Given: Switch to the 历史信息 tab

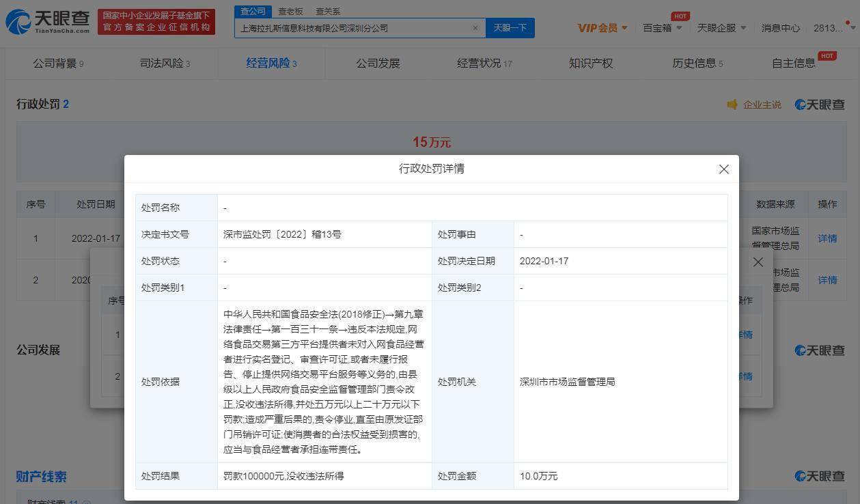Looking at the screenshot, I should click(x=697, y=64).
